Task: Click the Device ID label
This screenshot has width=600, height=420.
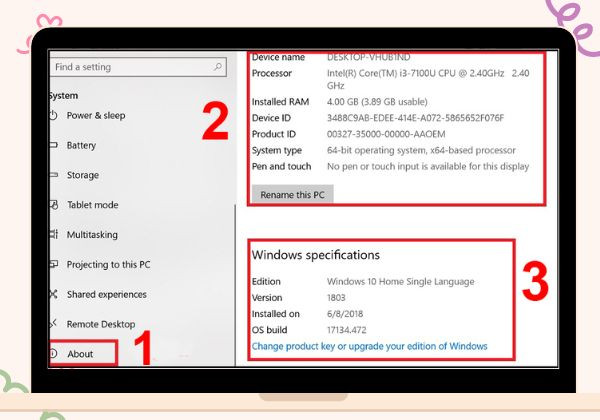Action: pyautogui.click(x=271, y=118)
